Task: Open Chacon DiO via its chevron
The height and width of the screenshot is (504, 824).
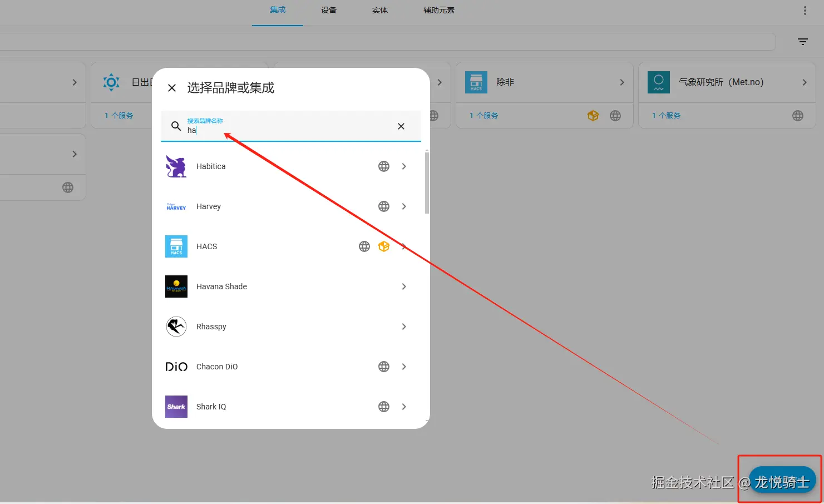Action: 404,367
